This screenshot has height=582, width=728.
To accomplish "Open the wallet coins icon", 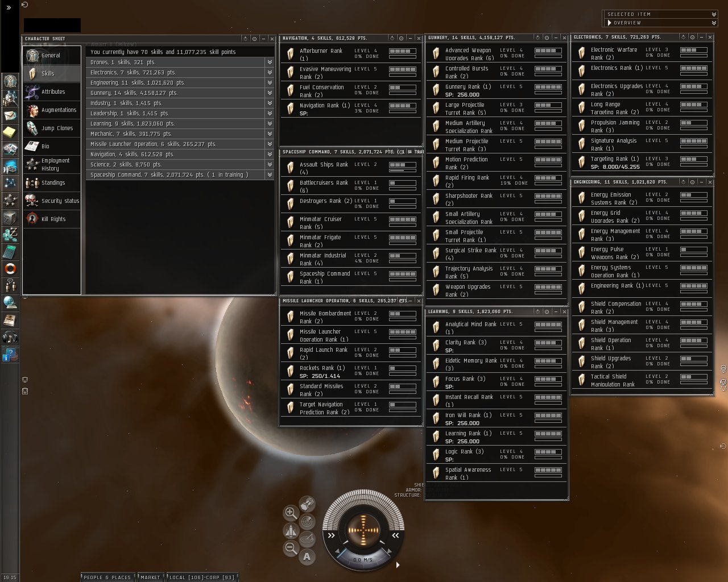I will (10, 234).
